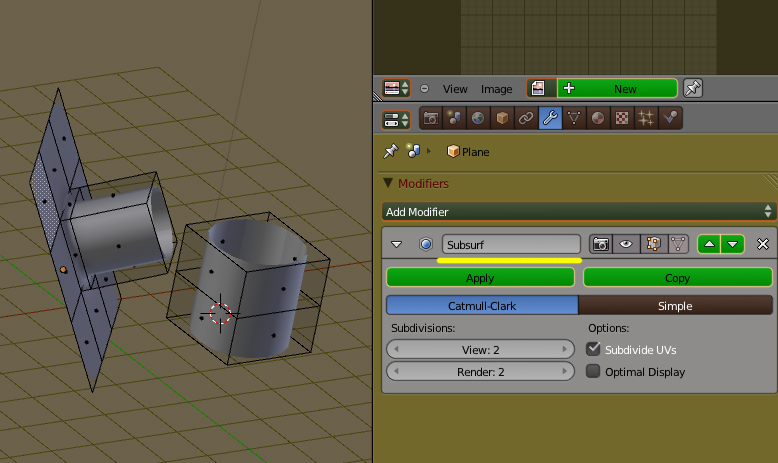Remove the Subsurf modifier with the X
The image size is (778, 463).
tap(763, 244)
